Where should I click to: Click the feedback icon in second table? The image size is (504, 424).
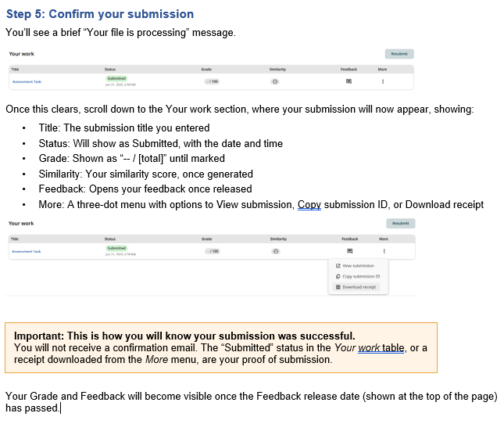point(350,251)
